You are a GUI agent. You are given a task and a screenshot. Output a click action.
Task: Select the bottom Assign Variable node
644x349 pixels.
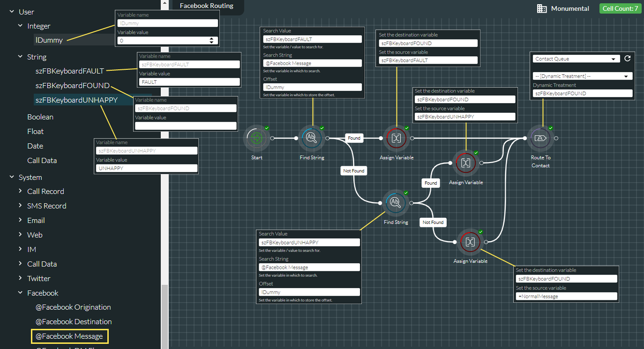(x=470, y=242)
